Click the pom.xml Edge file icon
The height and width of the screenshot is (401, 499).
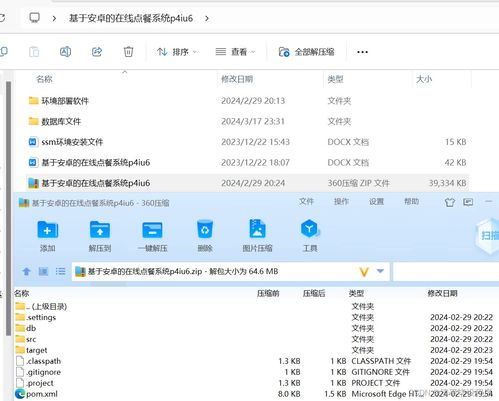(x=20, y=394)
